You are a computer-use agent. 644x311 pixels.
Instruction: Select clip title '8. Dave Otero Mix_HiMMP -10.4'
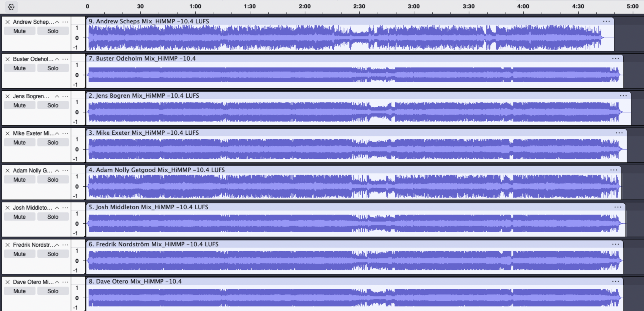135,281
